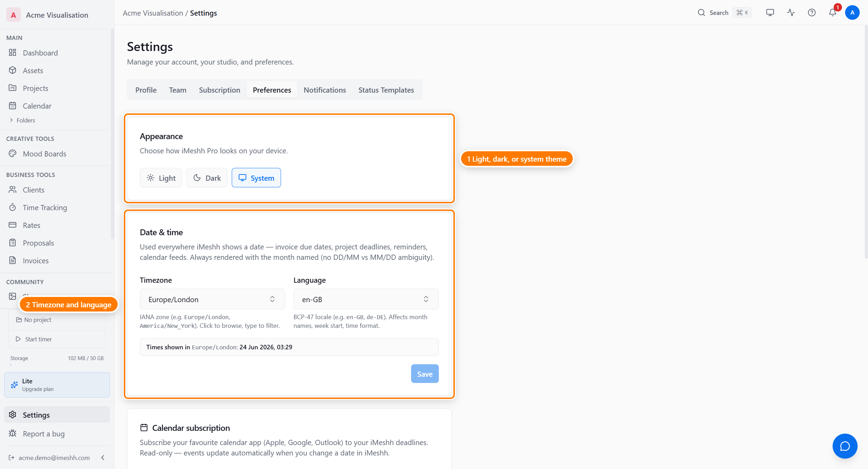
Task: Open Proposals menu label
Action: [38, 243]
